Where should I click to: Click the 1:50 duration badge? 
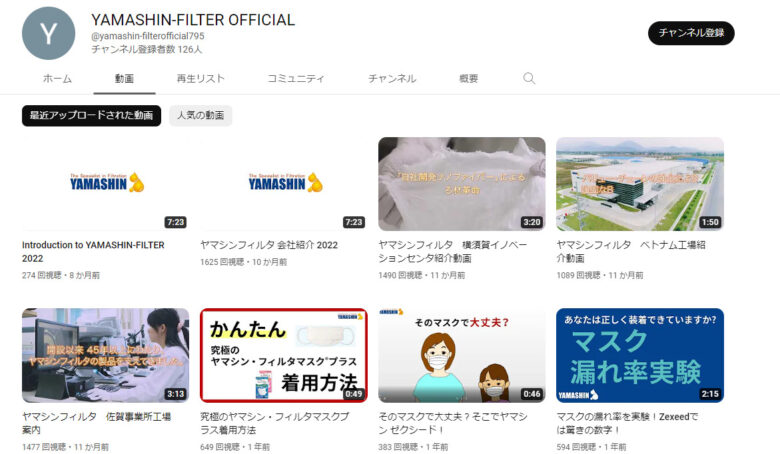(x=709, y=222)
